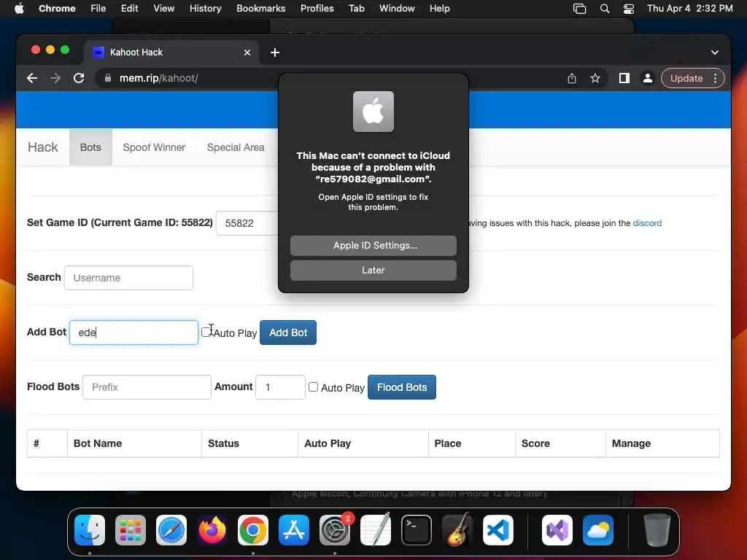This screenshot has height=560, width=747.
Task: Open Terminal from the Dock
Action: tap(417, 530)
